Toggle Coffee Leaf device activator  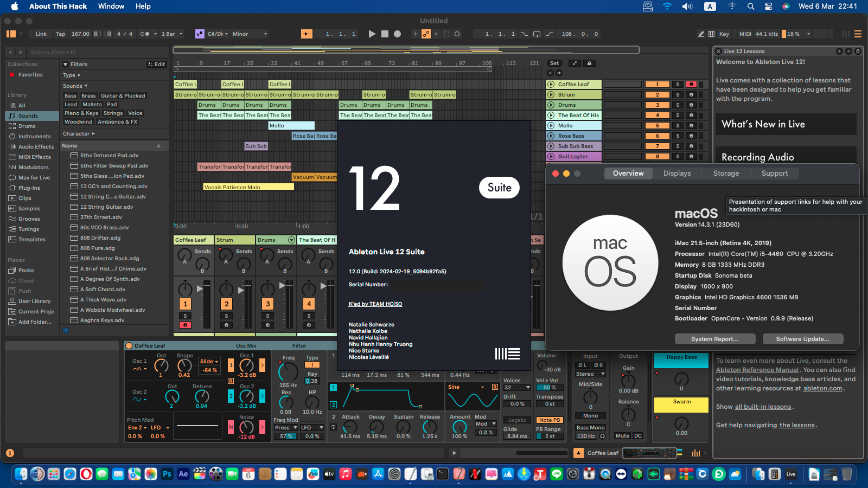(x=129, y=345)
